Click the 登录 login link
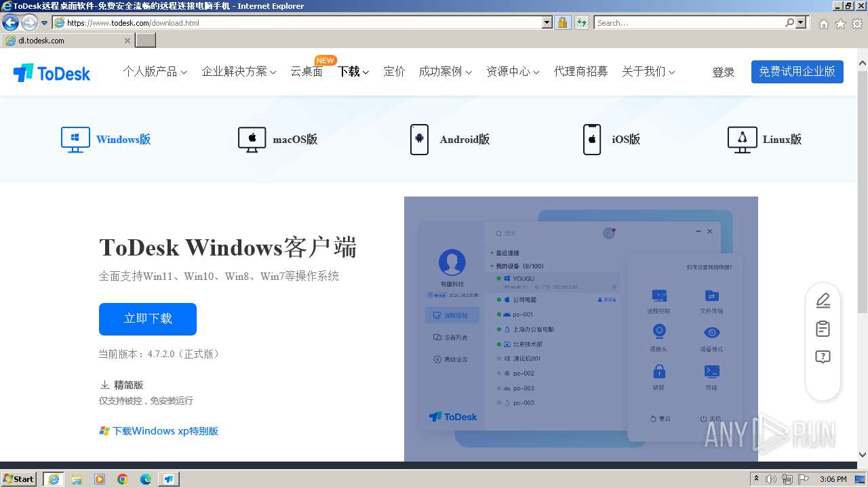Image resolution: width=868 pixels, height=488 pixels. (x=723, y=73)
